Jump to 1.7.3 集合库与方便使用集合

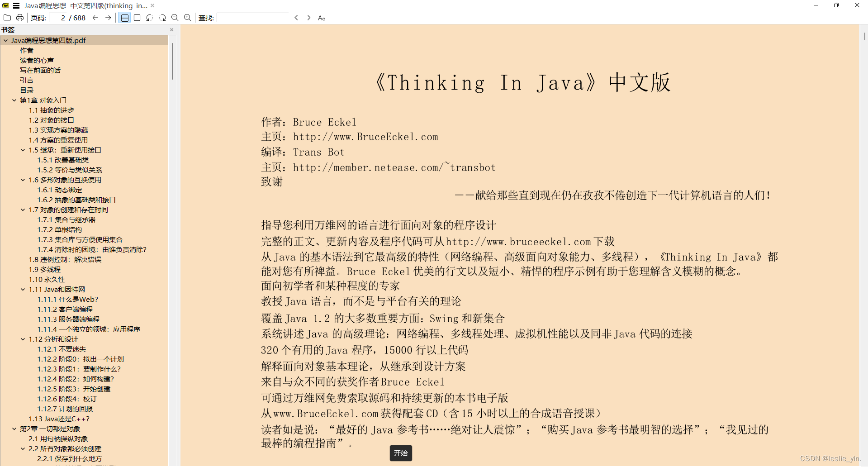80,239
